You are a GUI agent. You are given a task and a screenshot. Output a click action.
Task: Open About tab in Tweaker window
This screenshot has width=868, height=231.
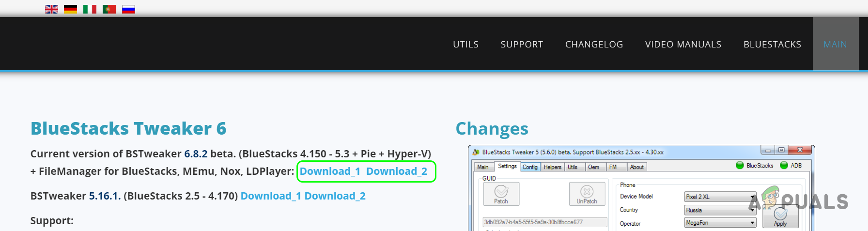637,167
